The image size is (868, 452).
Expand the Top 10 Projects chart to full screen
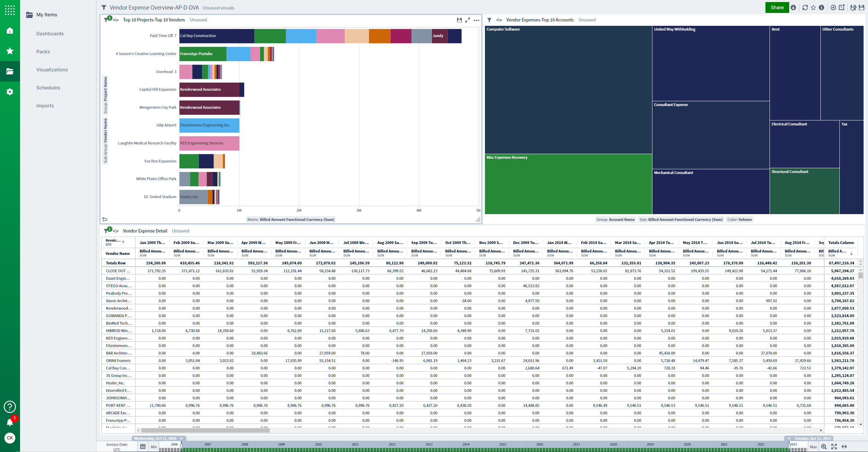pyautogui.click(x=468, y=20)
